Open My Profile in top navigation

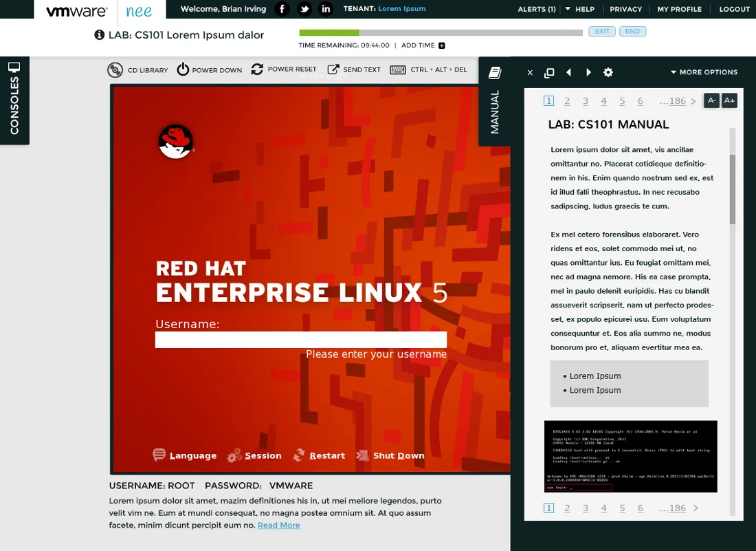click(679, 9)
